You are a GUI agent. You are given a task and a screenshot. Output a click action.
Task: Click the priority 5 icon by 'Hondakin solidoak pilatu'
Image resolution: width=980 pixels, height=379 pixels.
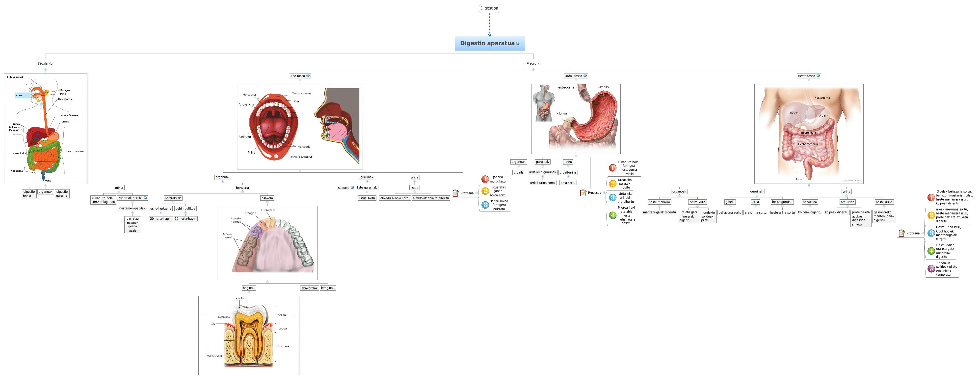click(931, 269)
